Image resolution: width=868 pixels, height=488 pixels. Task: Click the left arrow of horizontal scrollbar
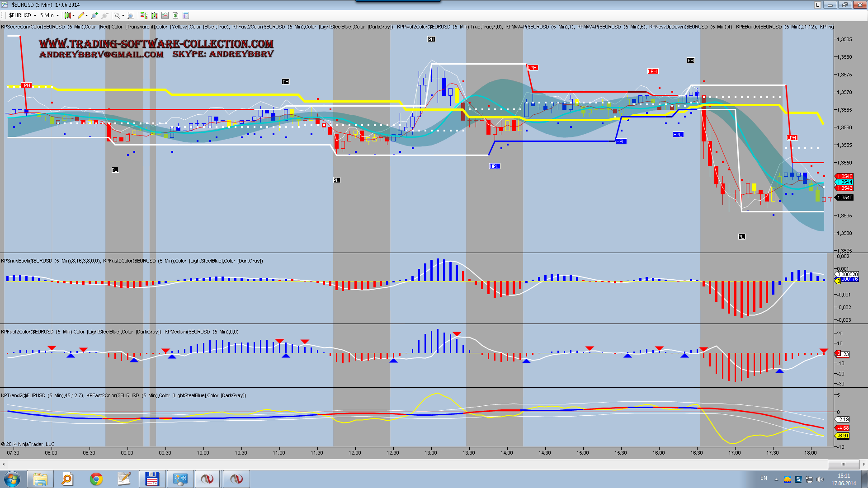pyautogui.click(x=4, y=464)
